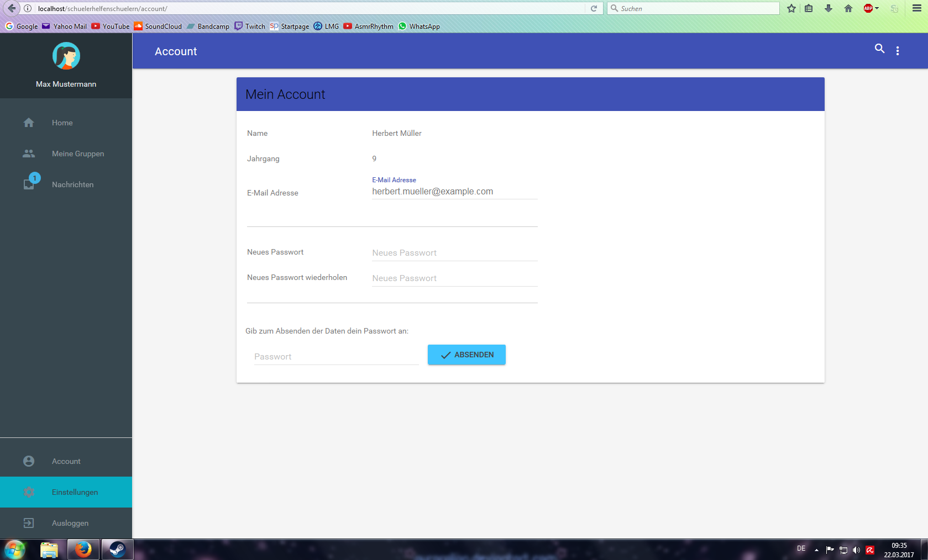Select Home in the sidebar menu
928x560 pixels.
pyautogui.click(x=66, y=123)
